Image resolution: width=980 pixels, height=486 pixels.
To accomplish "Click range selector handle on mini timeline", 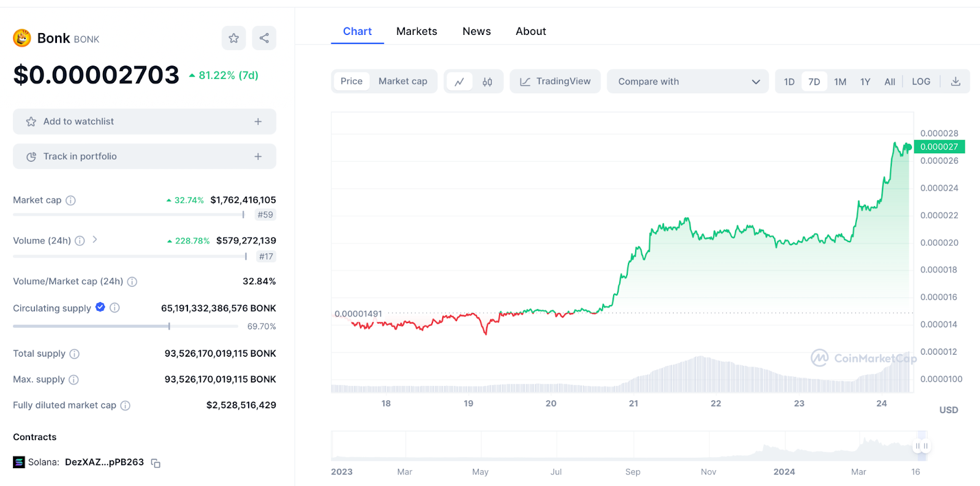I will click(x=921, y=446).
